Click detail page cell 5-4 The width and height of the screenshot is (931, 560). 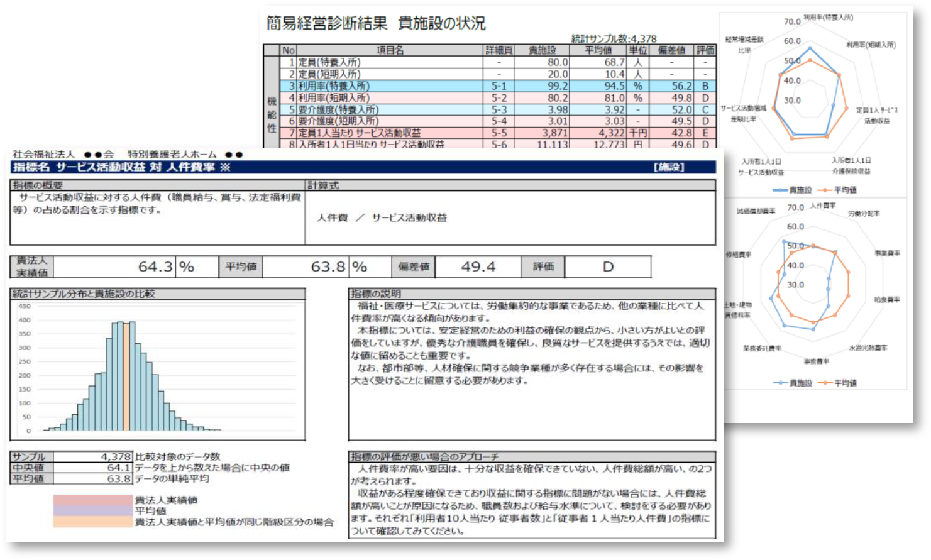tap(499, 121)
